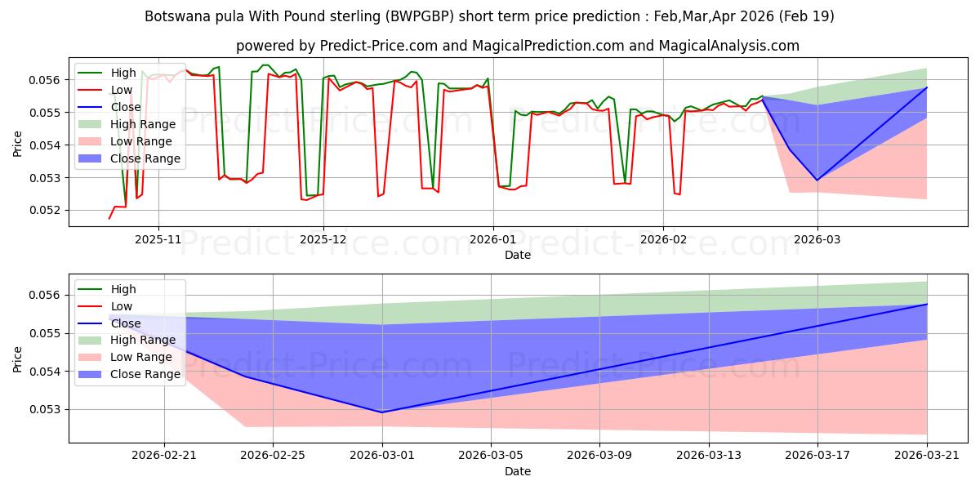Click the 2026-01 tick on top date axis
980x490 pixels.
pos(492,241)
